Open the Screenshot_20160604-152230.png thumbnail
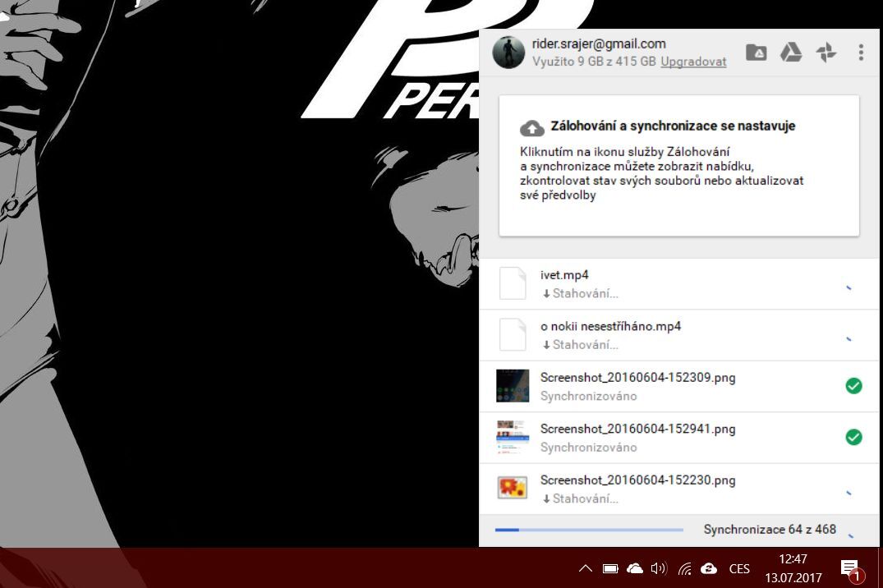Image resolution: width=883 pixels, height=588 pixels. pos(513,488)
